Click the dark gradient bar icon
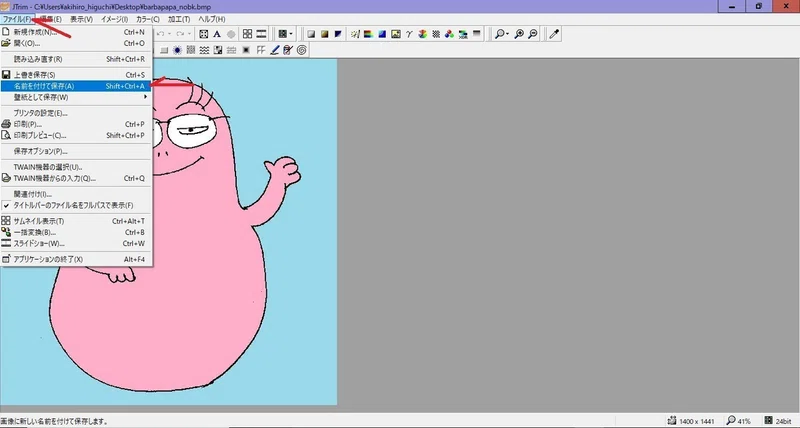800x428 pixels. click(477, 34)
